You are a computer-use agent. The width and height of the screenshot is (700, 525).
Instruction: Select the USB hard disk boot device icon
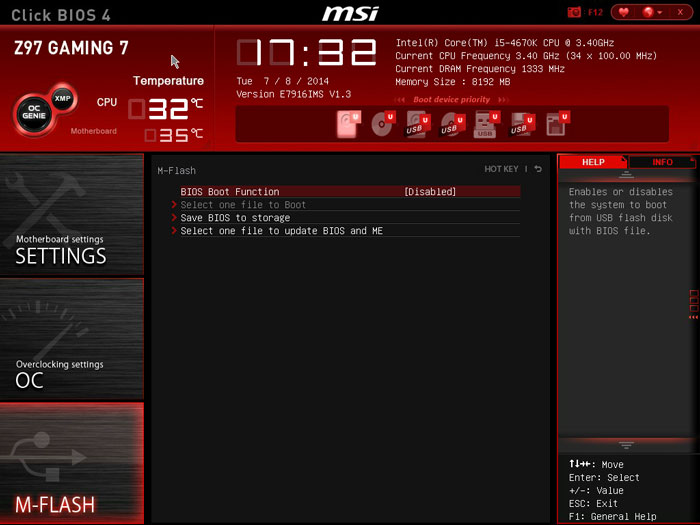point(417,124)
